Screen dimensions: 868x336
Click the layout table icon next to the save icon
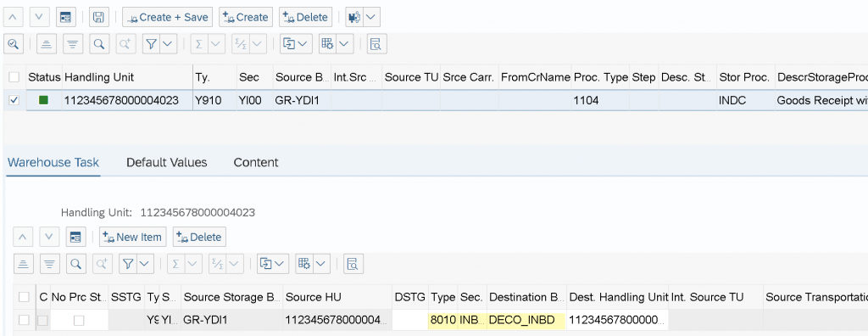coord(66,17)
